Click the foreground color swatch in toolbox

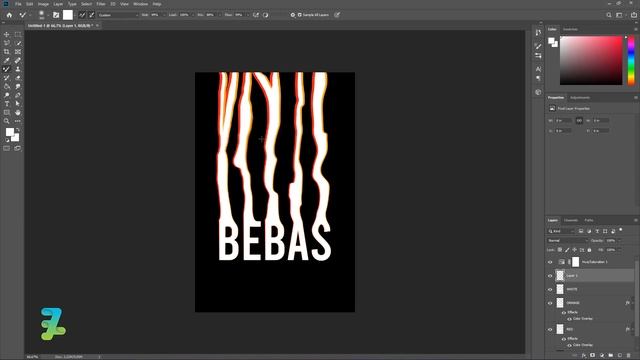coord(9,132)
